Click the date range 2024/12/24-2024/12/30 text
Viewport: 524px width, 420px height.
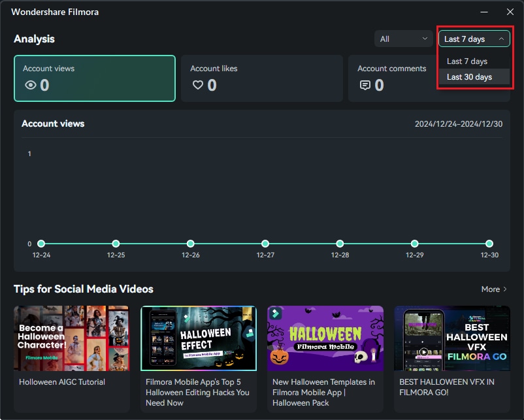click(x=459, y=124)
